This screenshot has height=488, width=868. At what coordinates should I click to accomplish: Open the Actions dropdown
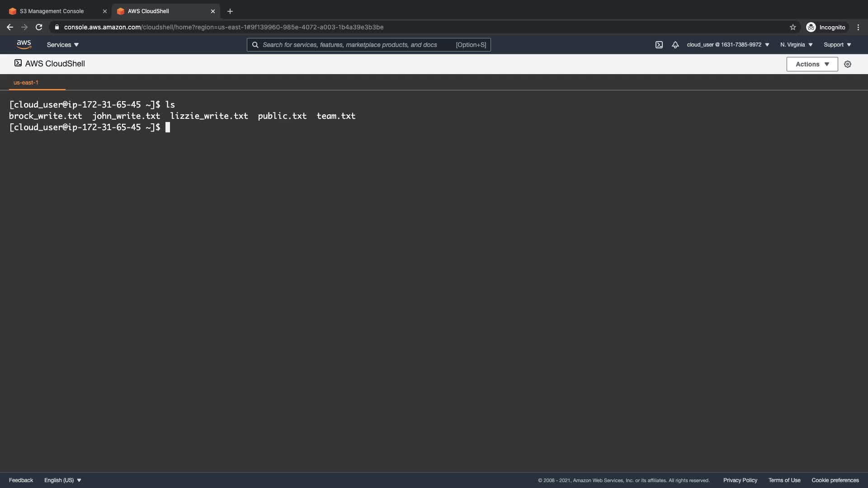point(812,64)
